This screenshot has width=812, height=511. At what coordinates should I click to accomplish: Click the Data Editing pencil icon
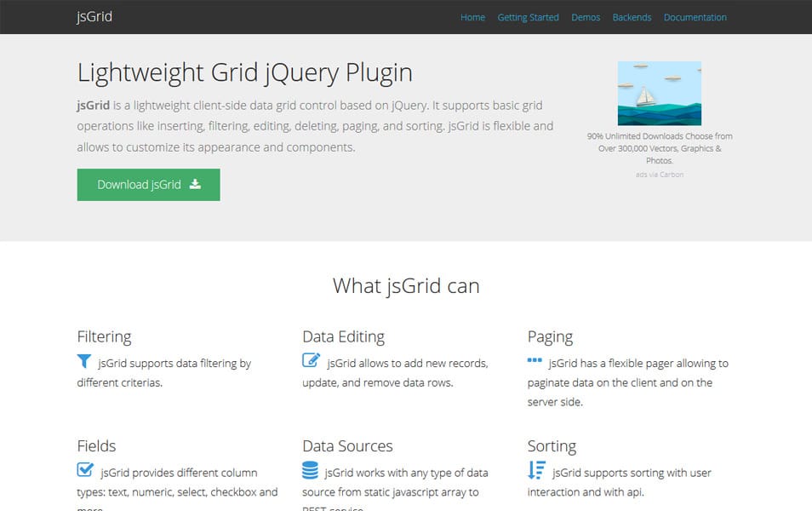pyautogui.click(x=312, y=360)
